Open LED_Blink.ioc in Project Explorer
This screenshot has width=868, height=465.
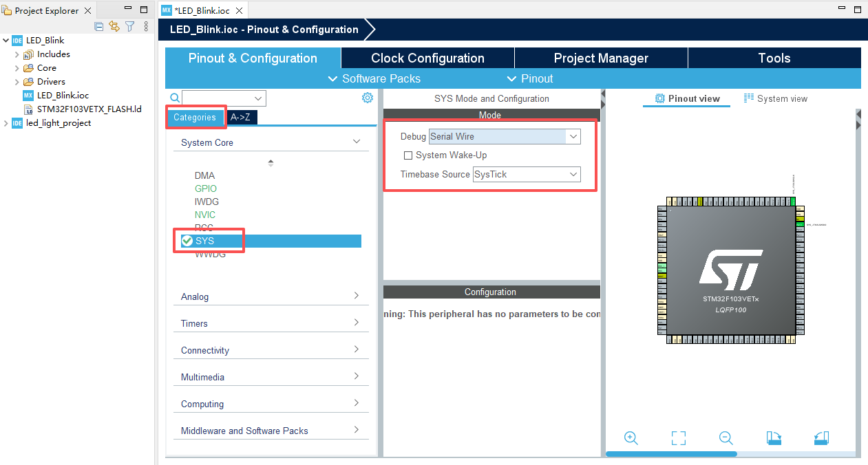[x=63, y=96]
